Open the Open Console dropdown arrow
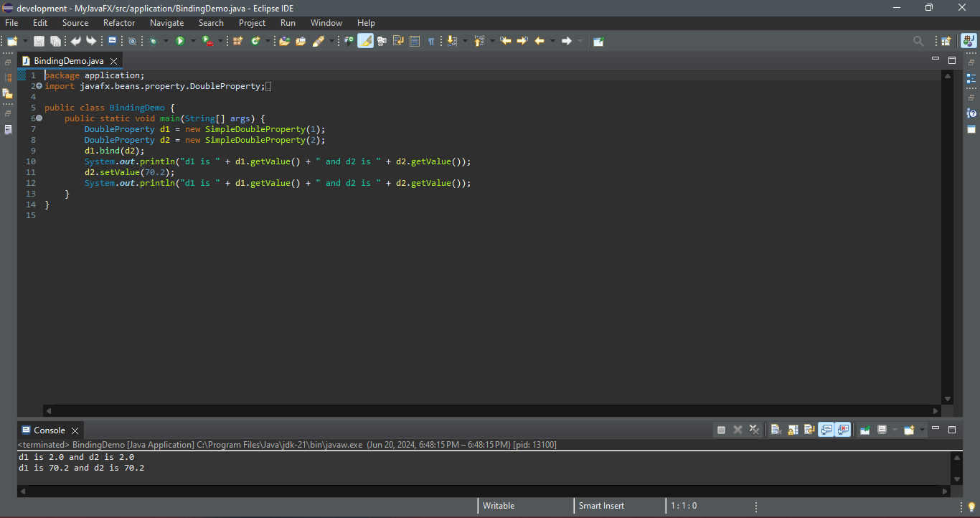Screen dimensions: 980x518 tap(923, 430)
